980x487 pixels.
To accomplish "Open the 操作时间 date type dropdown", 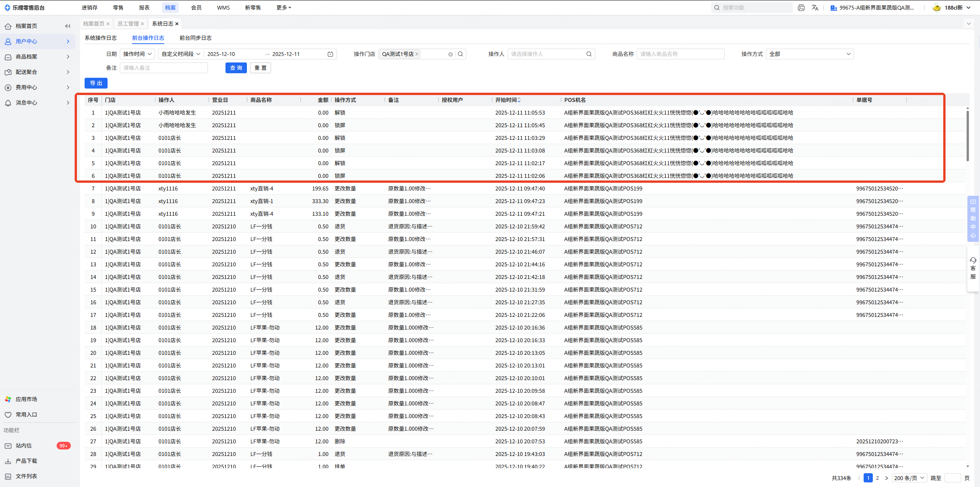I will tap(137, 54).
